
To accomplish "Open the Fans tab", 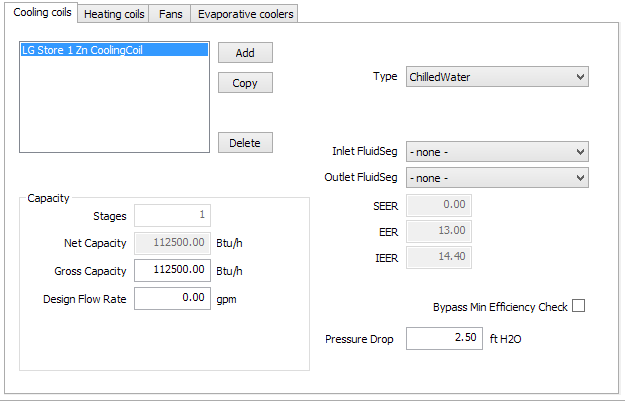I will (170, 14).
